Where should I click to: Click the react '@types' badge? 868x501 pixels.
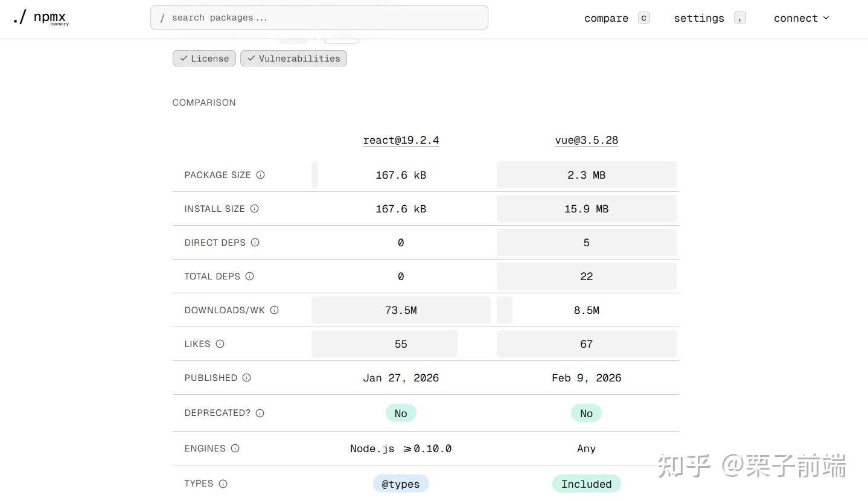point(401,484)
